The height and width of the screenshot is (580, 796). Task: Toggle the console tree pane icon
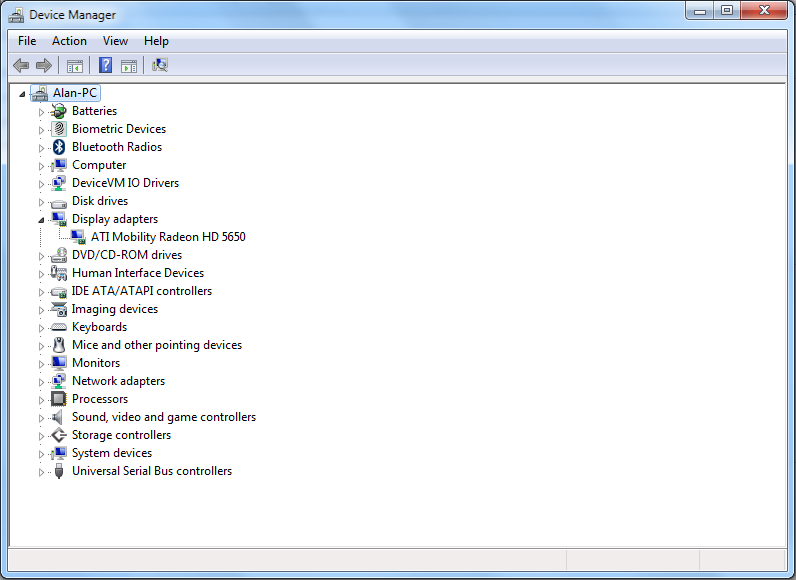click(75, 65)
